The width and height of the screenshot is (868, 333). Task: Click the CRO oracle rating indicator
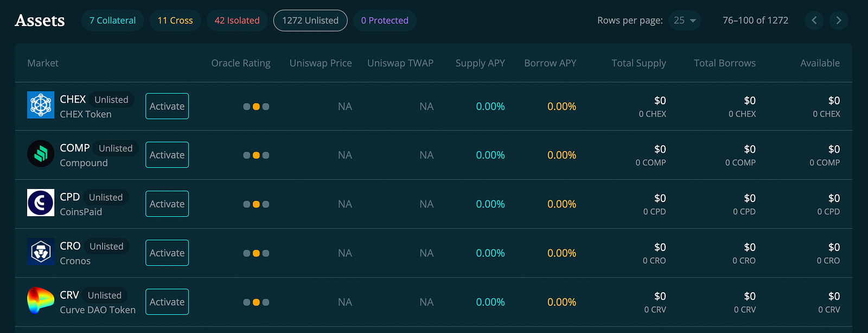pos(256,253)
